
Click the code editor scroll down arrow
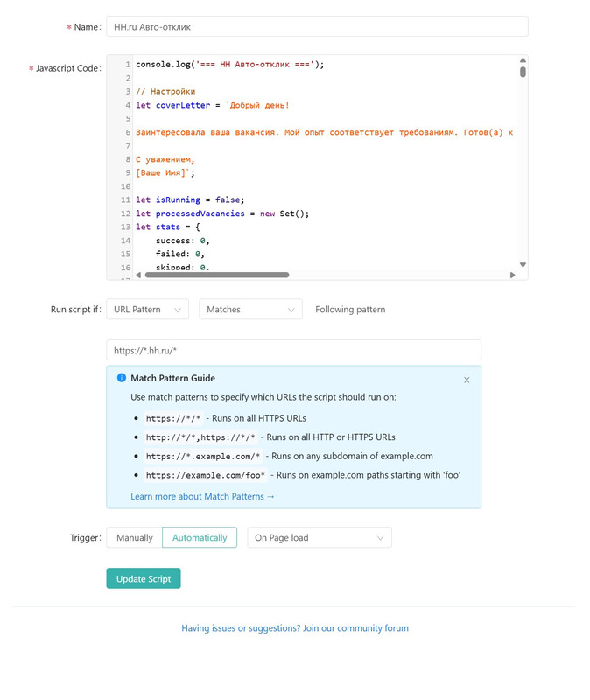(x=523, y=265)
